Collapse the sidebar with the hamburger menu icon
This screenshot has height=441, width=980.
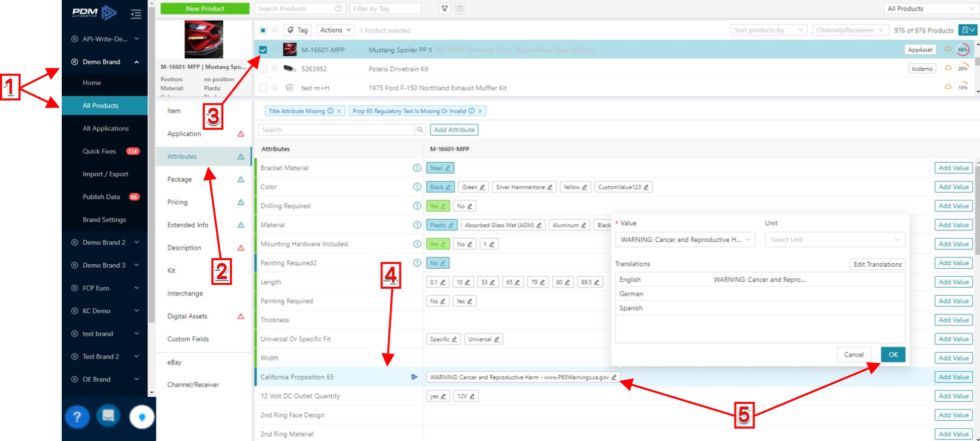pos(136,14)
